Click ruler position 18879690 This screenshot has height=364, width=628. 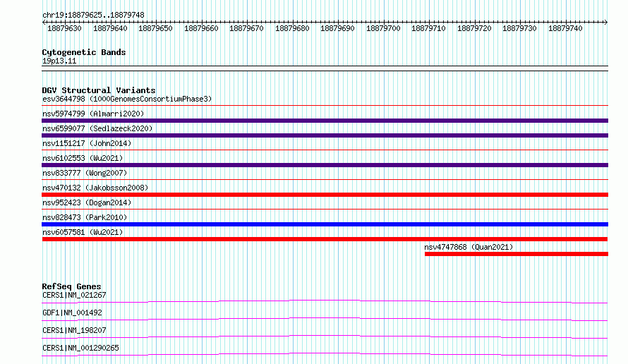337,28
